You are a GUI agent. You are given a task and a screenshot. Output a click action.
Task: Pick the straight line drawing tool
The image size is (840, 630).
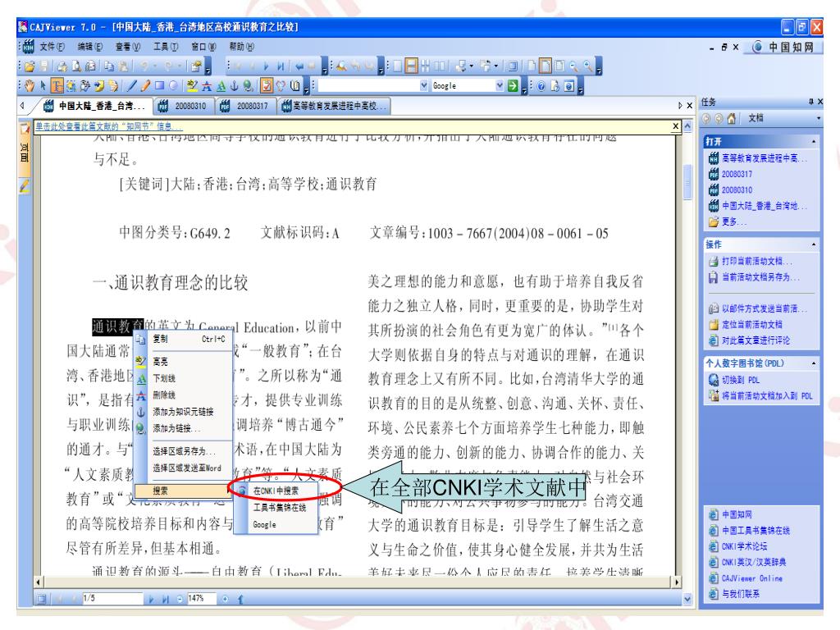tap(132, 85)
